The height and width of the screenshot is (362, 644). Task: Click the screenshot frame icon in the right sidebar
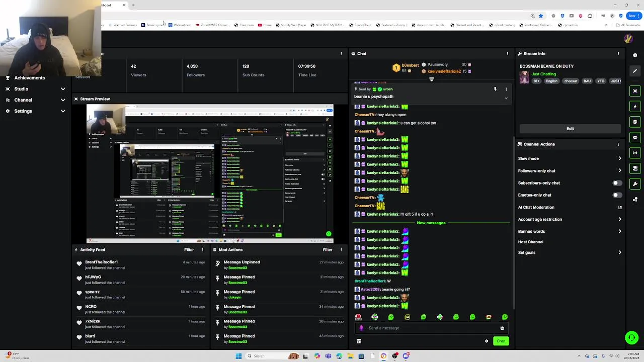point(635,91)
